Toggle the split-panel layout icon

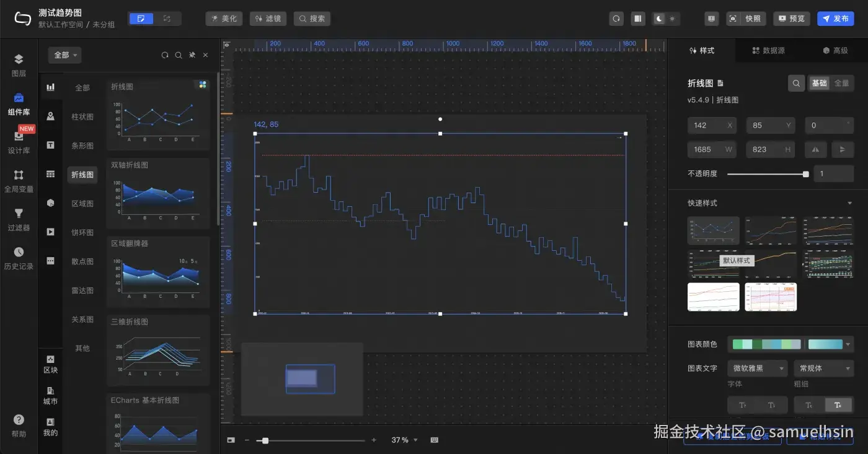(x=637, y=19)
